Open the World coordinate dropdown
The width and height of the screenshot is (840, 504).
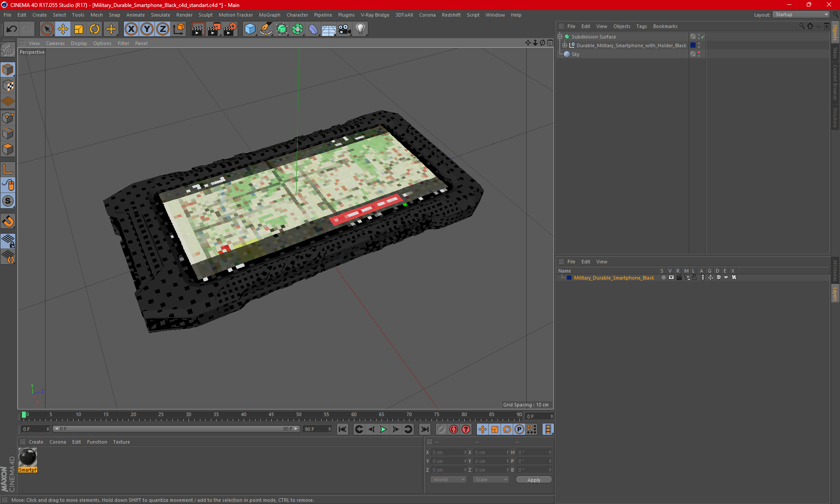448,479
